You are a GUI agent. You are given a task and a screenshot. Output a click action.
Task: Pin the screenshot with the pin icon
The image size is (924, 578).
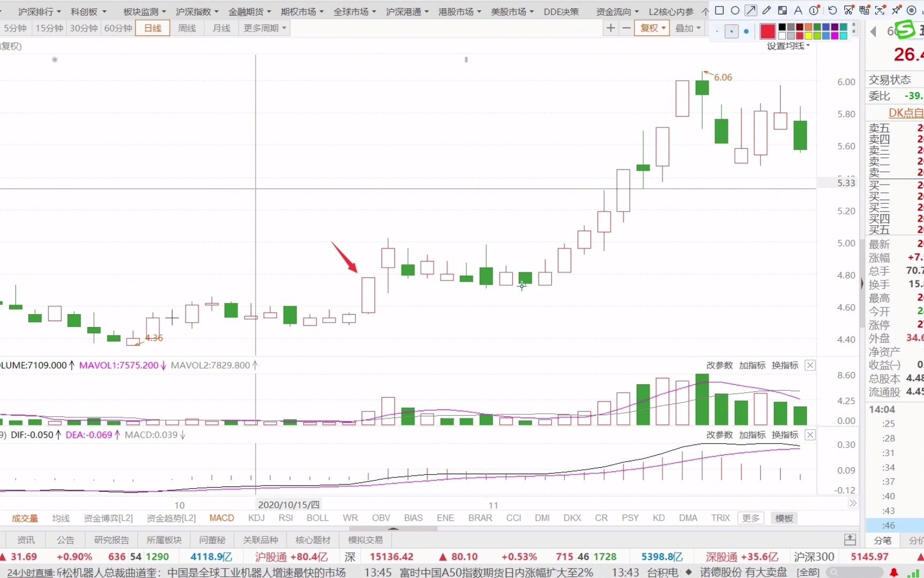pos(896,10)
